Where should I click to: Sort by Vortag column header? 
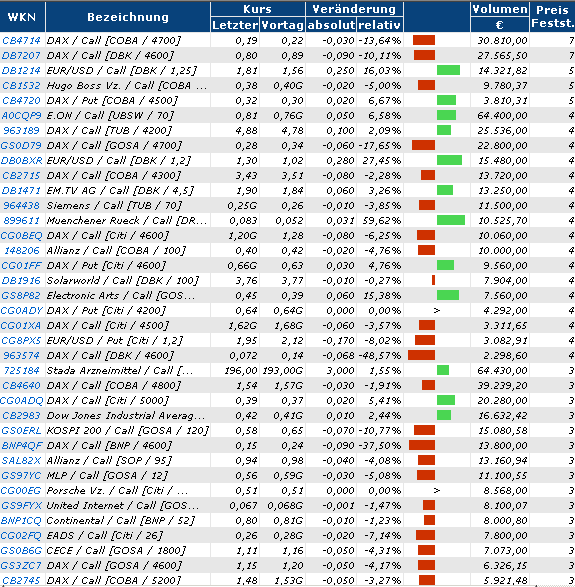282,25
